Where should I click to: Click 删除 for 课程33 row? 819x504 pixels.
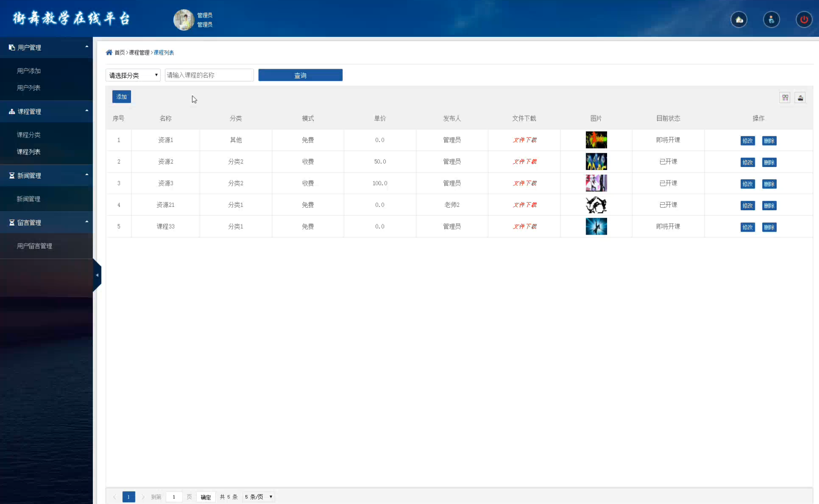pyautogui.click(x=769, y=227)
